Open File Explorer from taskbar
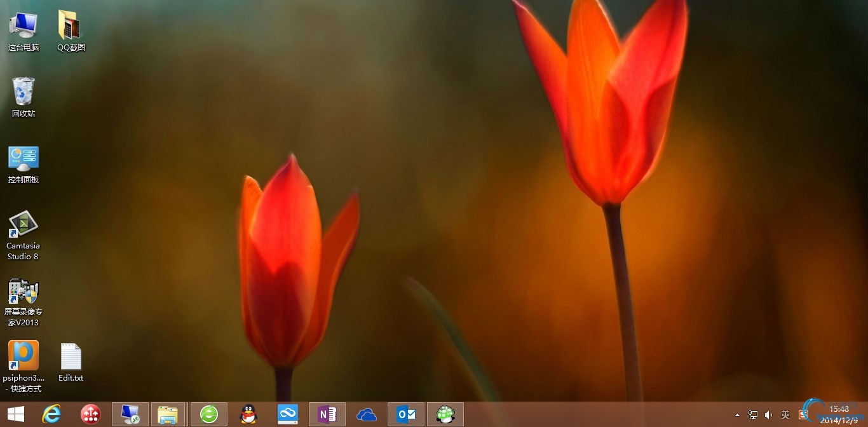 pos(168,415)
